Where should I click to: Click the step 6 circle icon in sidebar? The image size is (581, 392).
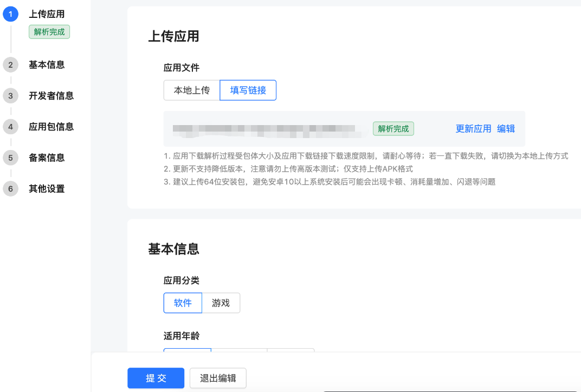pos(10,188)
